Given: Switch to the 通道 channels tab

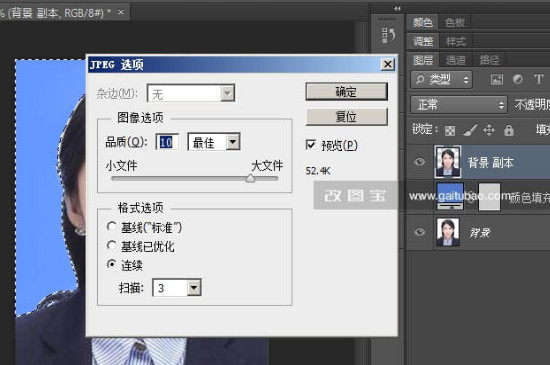Looking at the screenshot, I should click(x=455, y=60).
